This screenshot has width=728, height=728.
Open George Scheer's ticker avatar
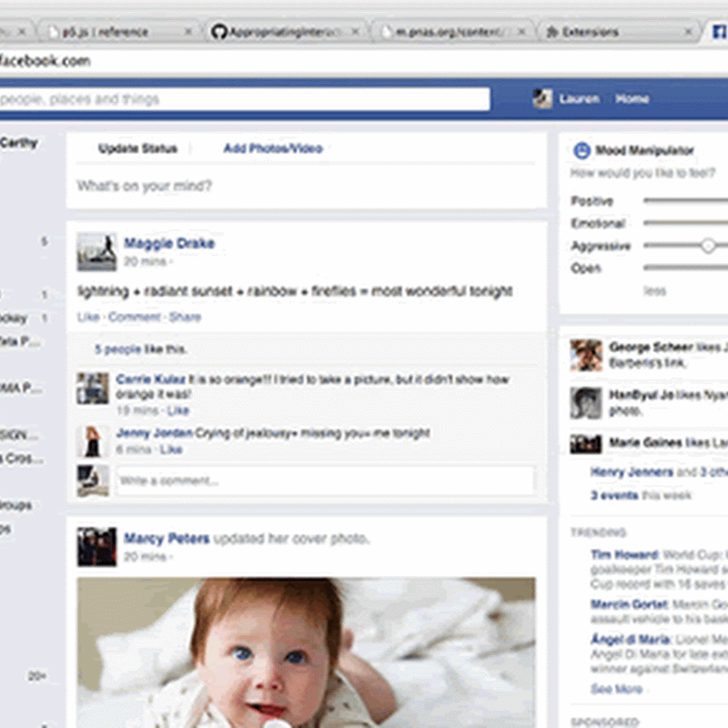pos(586,355)
